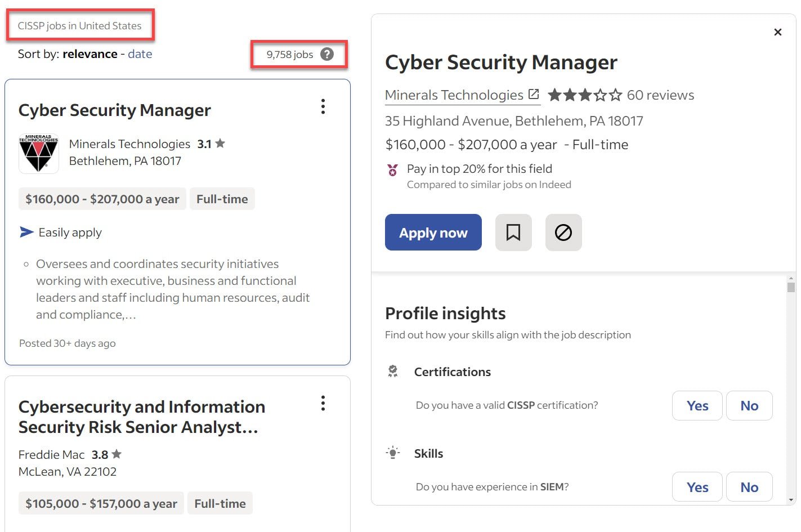Close the job details panel
Screen dimensions: 801x532
pos(778,32)
